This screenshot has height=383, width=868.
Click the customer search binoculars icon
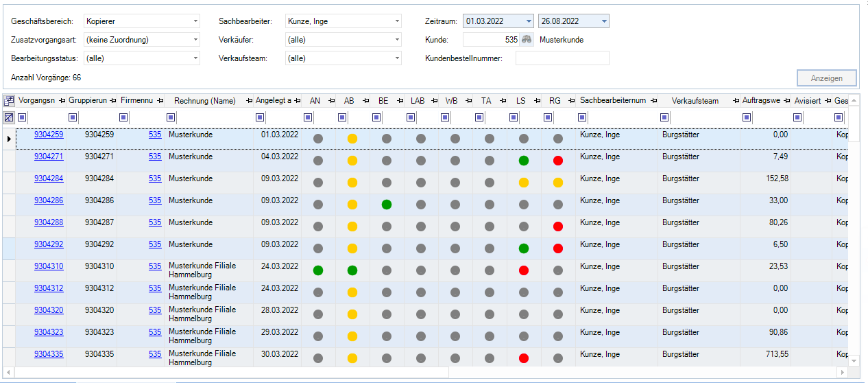point(527,40)
